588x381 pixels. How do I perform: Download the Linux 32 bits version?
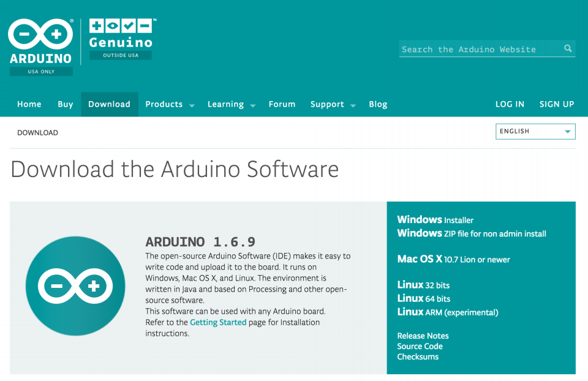pyautogui.click(x=423, y=285)
